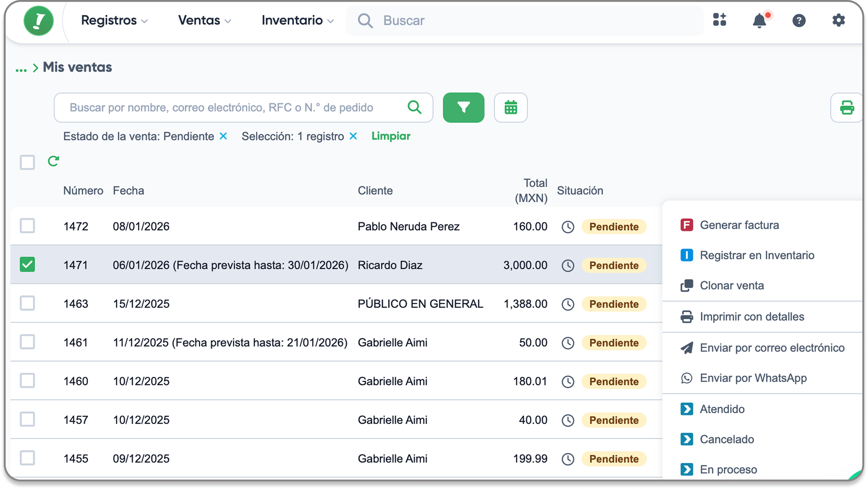Click the sales search magnifier icon
The width and height of the screenshot is (868, 489).
click(x=414, y=107)
